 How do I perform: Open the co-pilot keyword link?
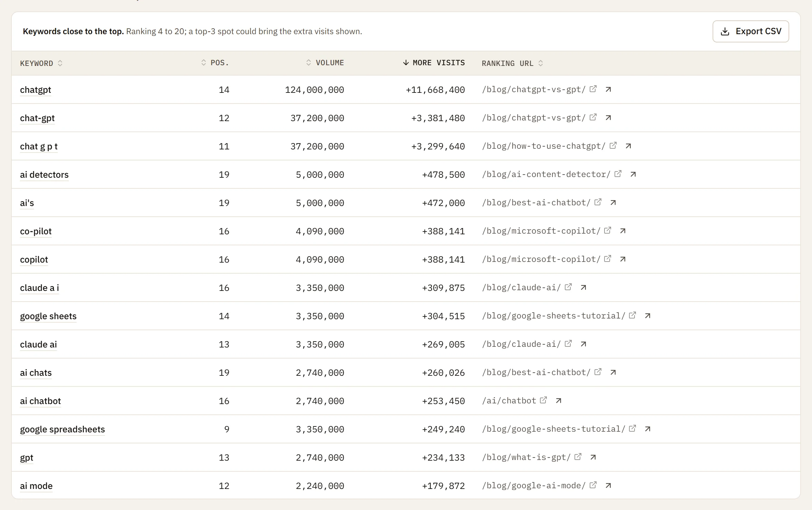click(36, 232)
